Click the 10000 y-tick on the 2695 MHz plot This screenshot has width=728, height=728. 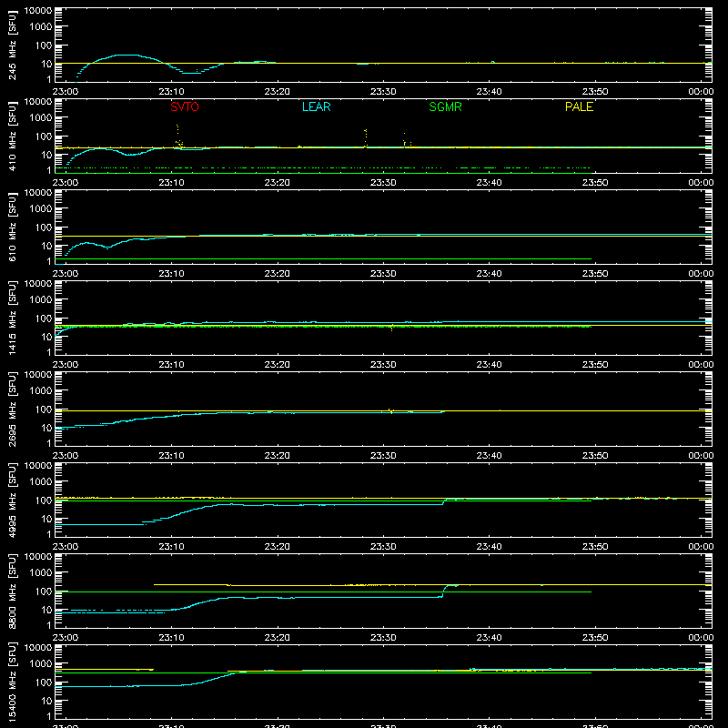[37, 375]
